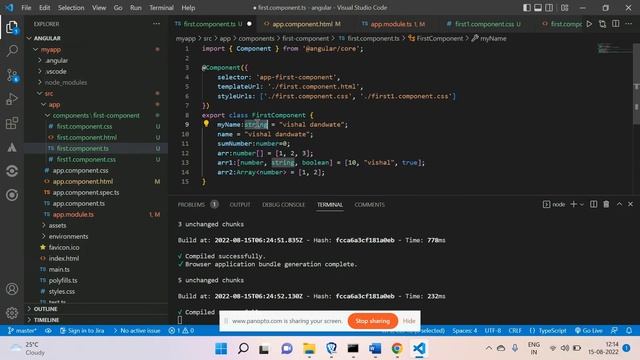This screenshot has height=360, width=640.
Task: Toggle primary side bar layout icon
Action: tap(527, 8)
